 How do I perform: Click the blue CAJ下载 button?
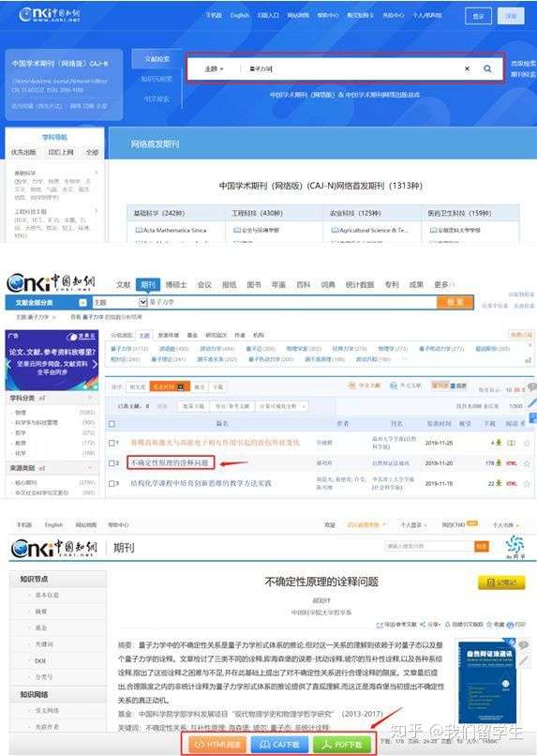tap(279, 745)
